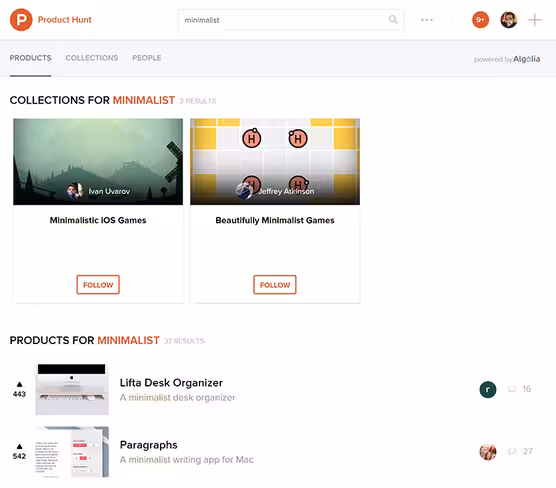Click the 'Collections for Minimalist' heading
The height and width of the screenshot is (488, 556).
[93, 100]
